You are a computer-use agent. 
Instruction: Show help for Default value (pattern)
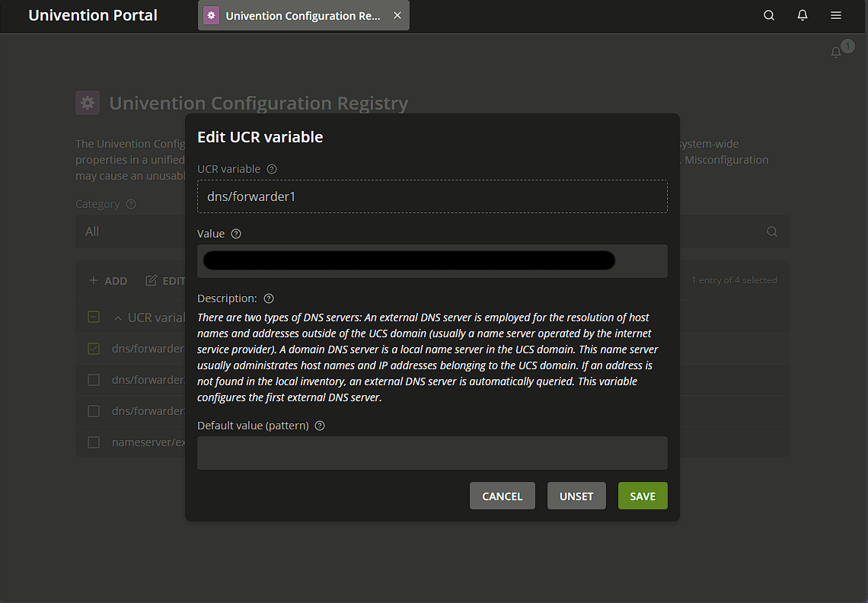coord(320,426)
